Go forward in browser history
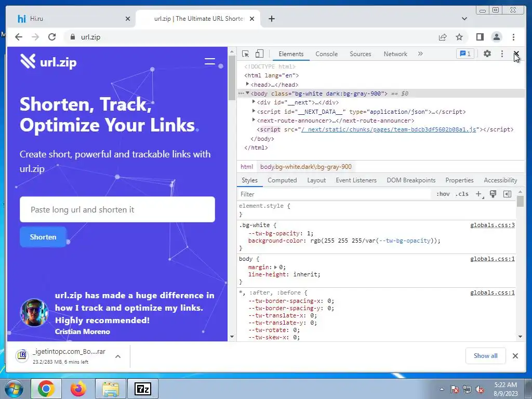 coord(35,37)
